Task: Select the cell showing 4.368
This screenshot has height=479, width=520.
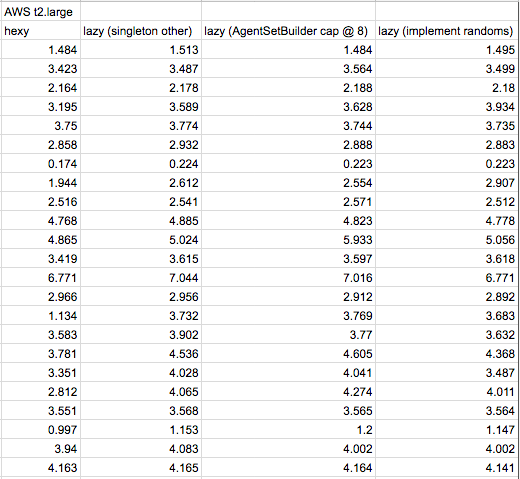Action: (x=447, y=354)
